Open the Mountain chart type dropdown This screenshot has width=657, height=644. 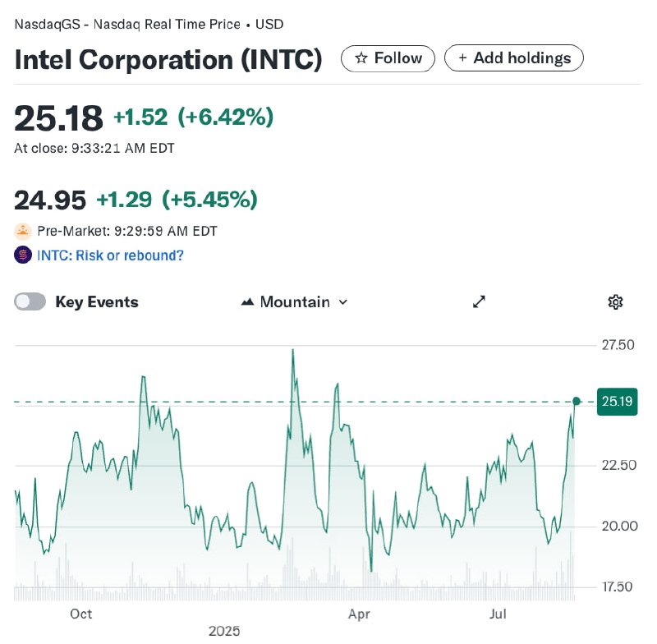[x=295, y=302]
